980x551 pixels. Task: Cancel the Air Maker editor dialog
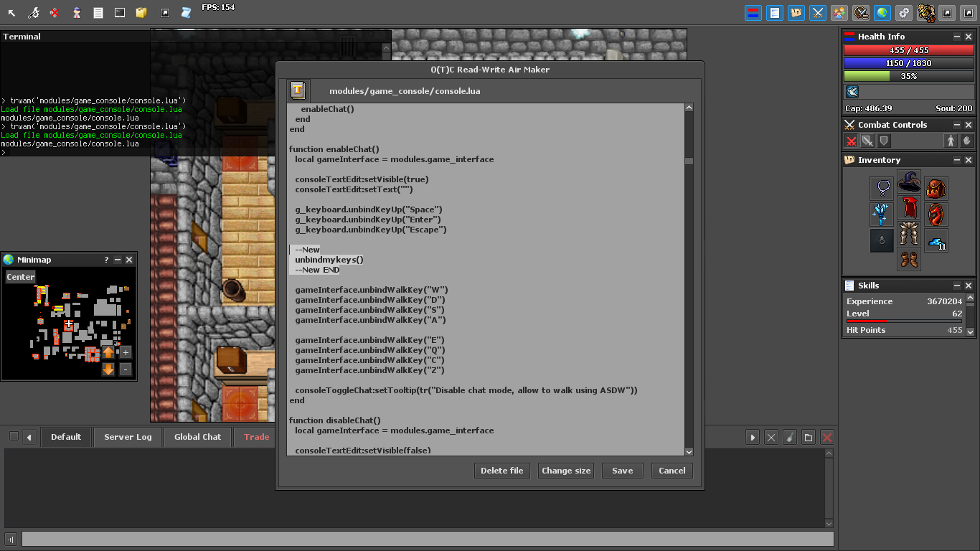(x=672, y=471)
